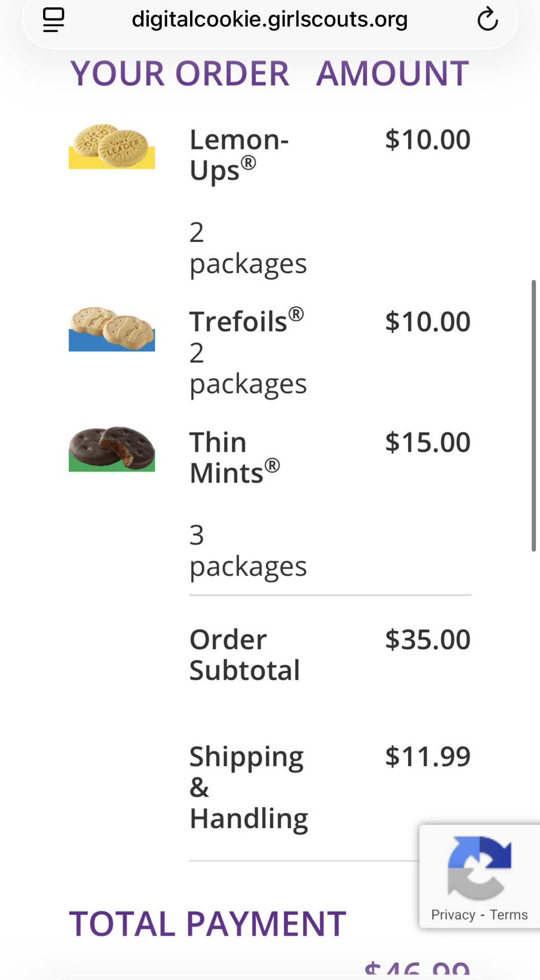Tap the Trefoils cookie image
The width and height of the screenshot is (540, 980).
(x=112, y=329)
